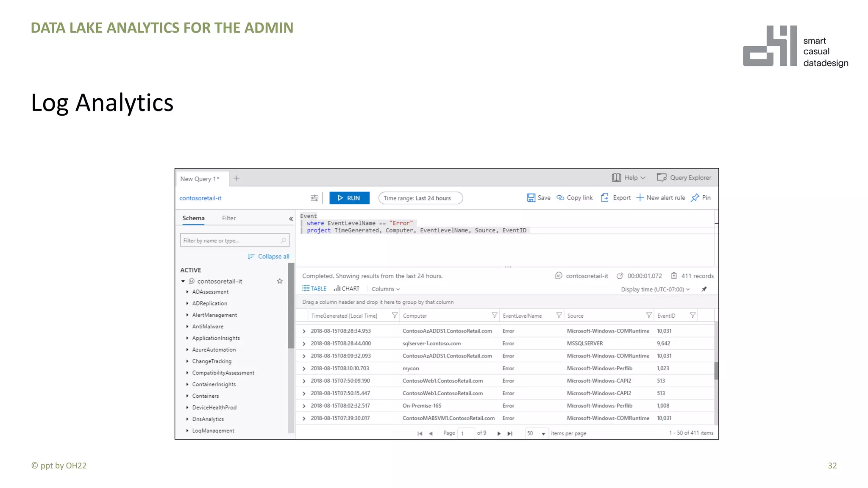
Task: Open the Display time UTC-07:00 dropdown
Action: [x=655, y=289]
